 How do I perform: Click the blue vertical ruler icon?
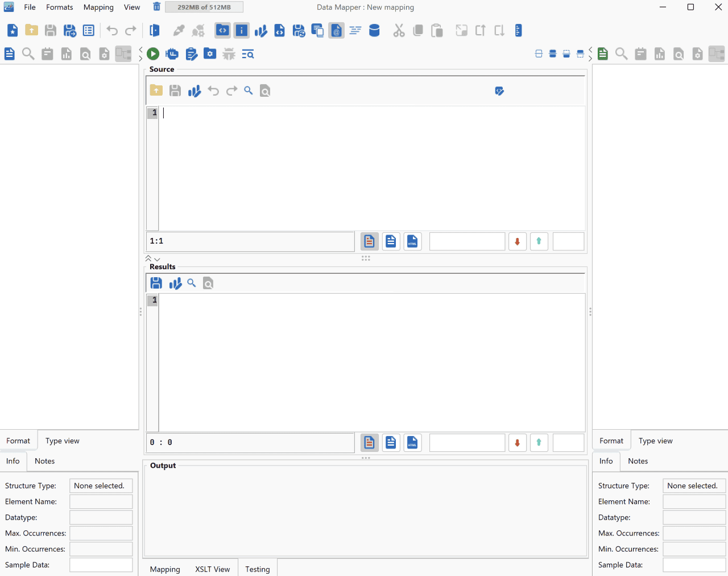click(x=518, y=31)
